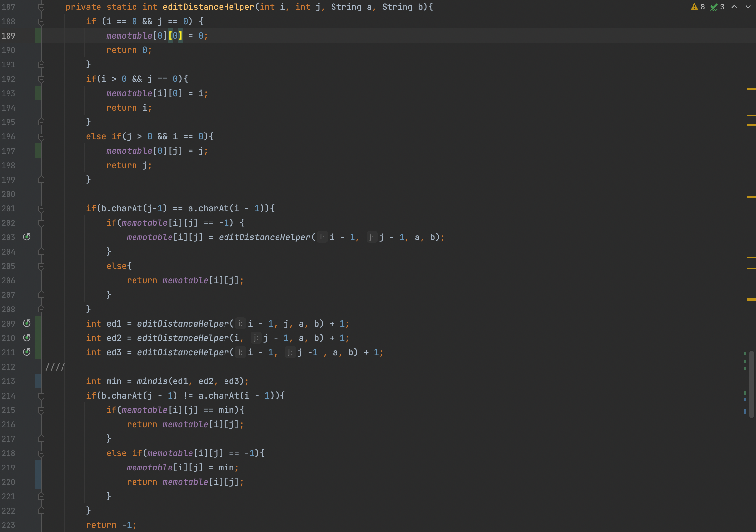
Task: Click recursive call gutter icon, line 211
Action: pos(27,352)
